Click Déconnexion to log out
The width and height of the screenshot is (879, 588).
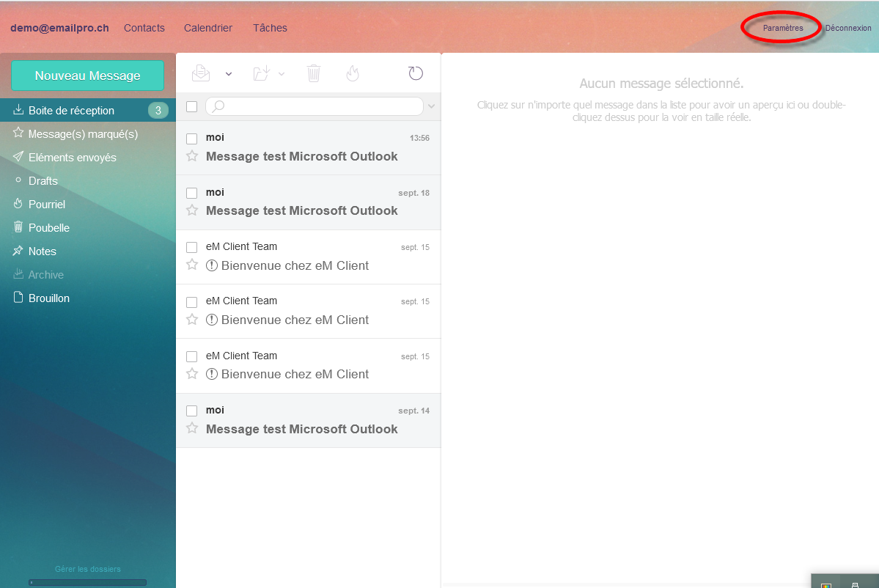pyautogui.click(x=848, y=28)
